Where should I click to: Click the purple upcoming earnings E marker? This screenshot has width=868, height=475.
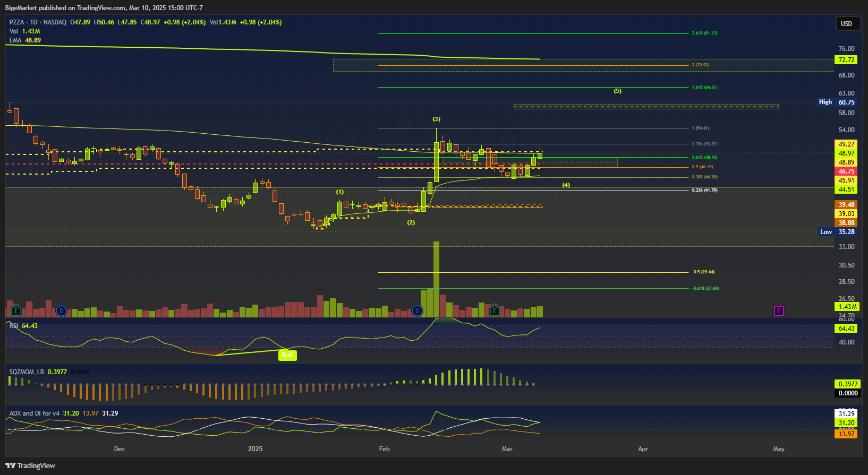point(779,310)
